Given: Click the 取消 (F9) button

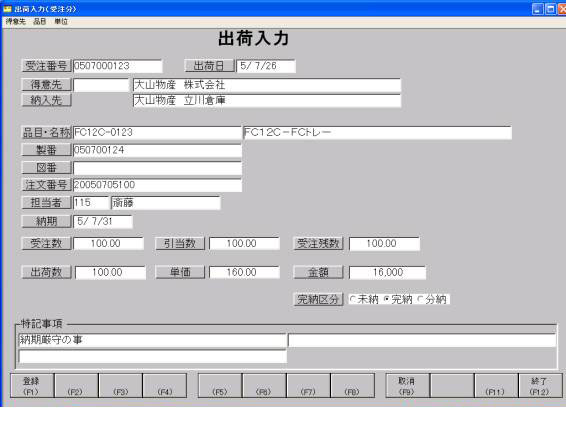Looking at the screenshot, I should (407, 386).
